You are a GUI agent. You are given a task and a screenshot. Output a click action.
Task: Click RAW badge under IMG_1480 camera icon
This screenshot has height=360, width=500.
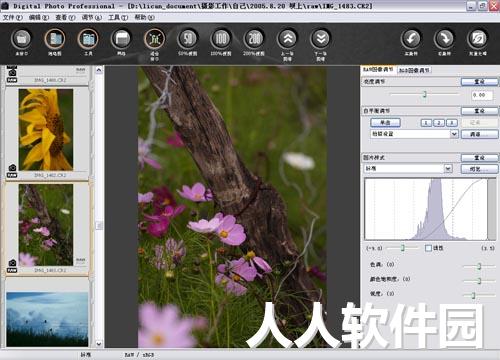tap(12, 80)
